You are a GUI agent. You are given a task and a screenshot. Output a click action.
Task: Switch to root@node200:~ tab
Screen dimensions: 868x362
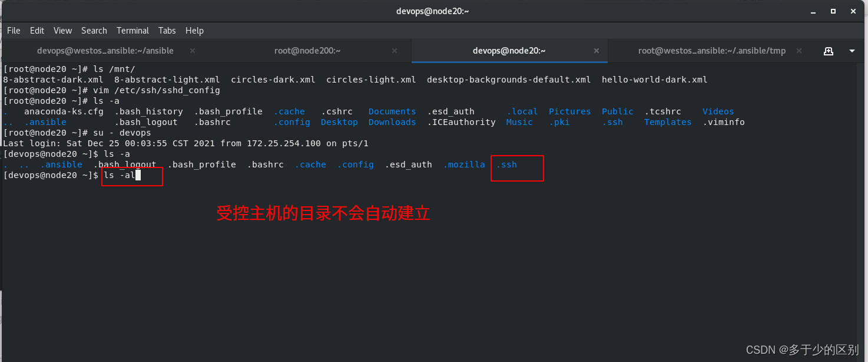click(307, 51)
